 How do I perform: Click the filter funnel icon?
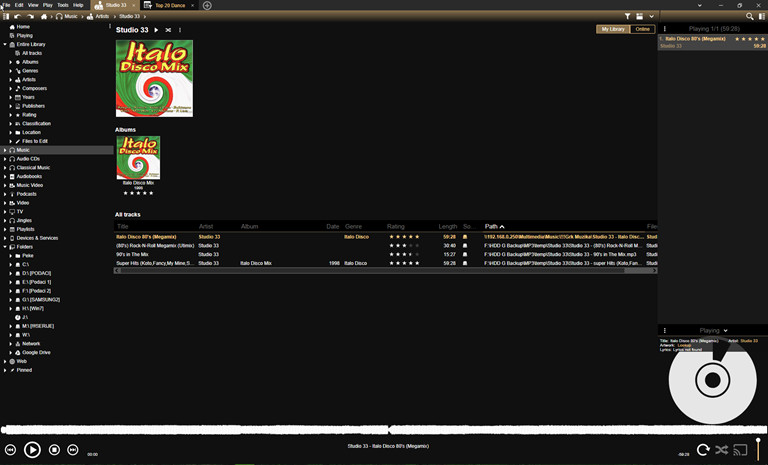[628, 16]
